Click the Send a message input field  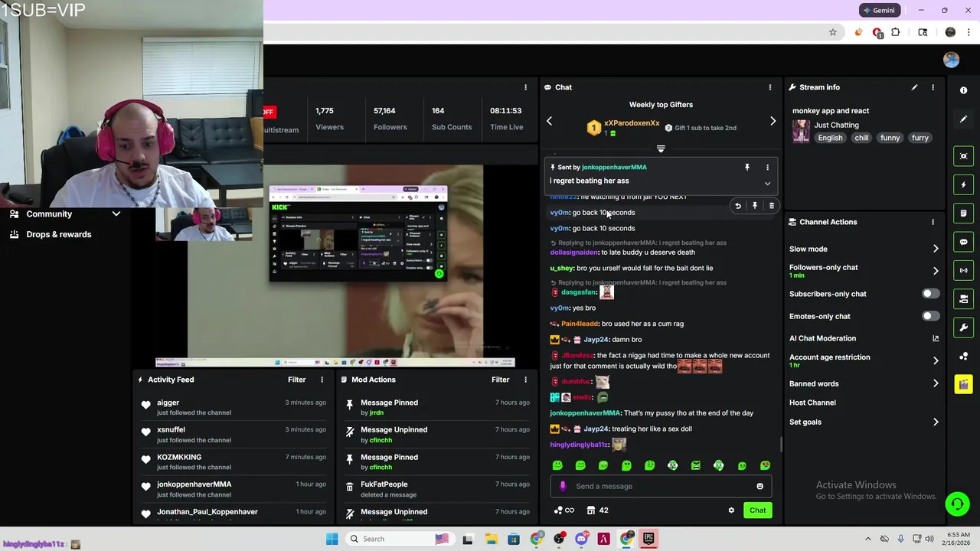tap(662, 486)
